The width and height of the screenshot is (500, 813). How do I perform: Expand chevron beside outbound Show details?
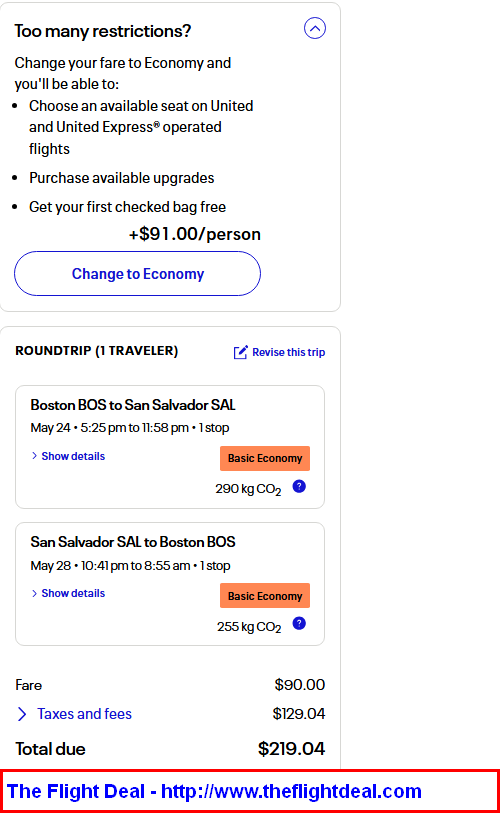34,456
